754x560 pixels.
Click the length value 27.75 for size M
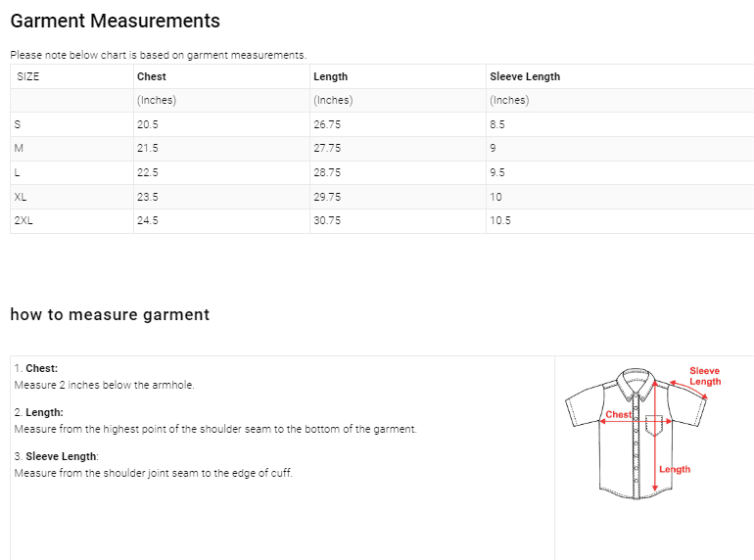click(327, 149)
